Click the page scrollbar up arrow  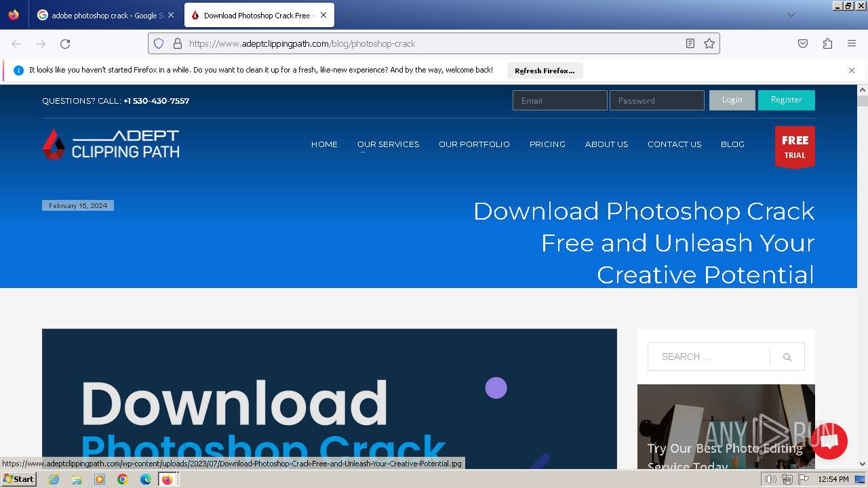pyautogui.click(x=863, y=89)
